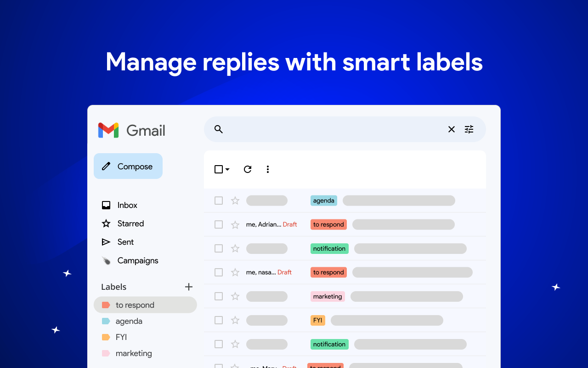Screen dimensions: 588x368
Task: Add a new label with plus icon
Action: pyautogui.click(x=189, y=287)
